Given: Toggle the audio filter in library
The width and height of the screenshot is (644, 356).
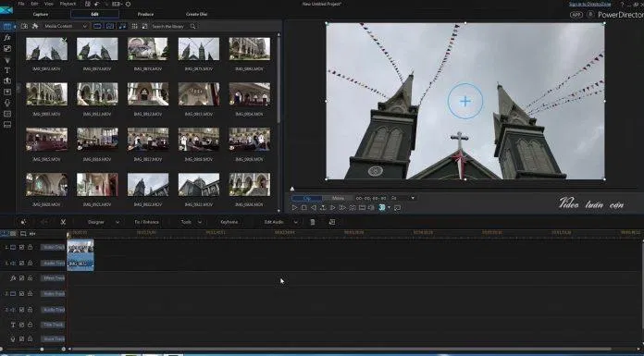Looking at the screenshot, I should click(x=122, y=26).
